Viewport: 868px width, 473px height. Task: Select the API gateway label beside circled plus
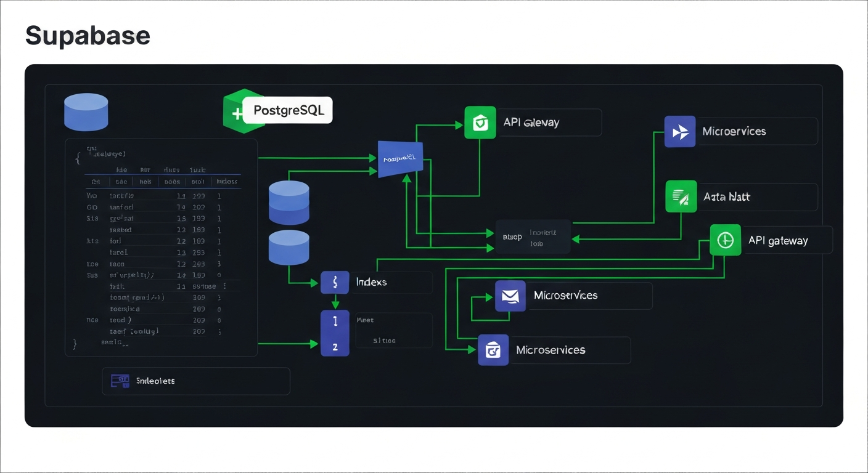tap(778, 241)
